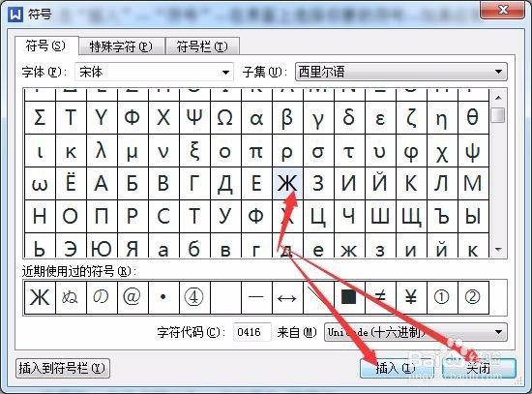Select the Σ sigma capital cell

(x=40, y=117)
